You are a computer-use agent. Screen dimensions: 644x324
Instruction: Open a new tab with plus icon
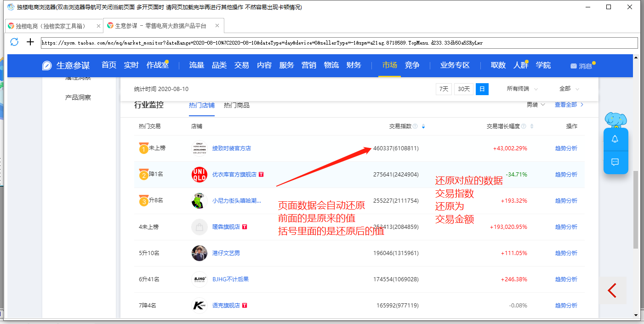(x=30, y=42)
